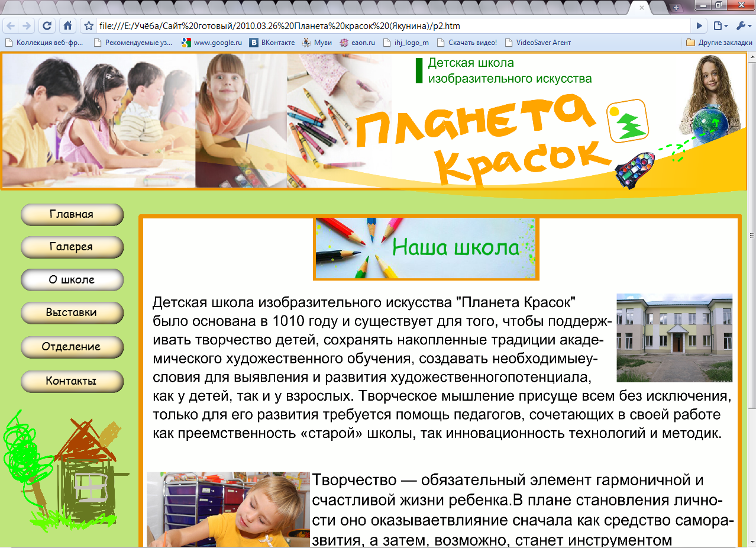
Task: Click the paragraph starting Творчество — обязательный
Action: pos(524,510)
